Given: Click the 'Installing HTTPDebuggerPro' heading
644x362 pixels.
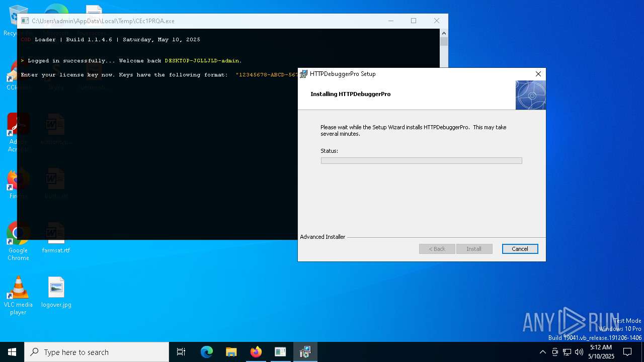Looking at the screenshot, I should (350, 94).
